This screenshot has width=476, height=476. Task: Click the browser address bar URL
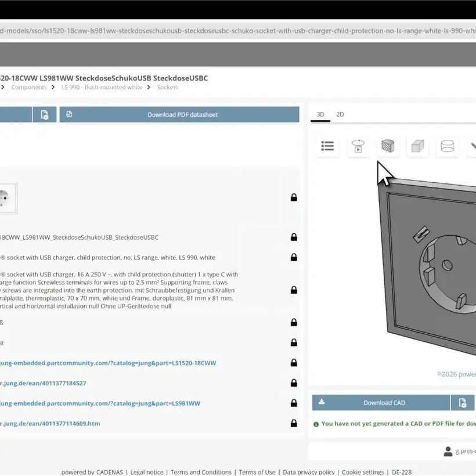click(238, 31)
